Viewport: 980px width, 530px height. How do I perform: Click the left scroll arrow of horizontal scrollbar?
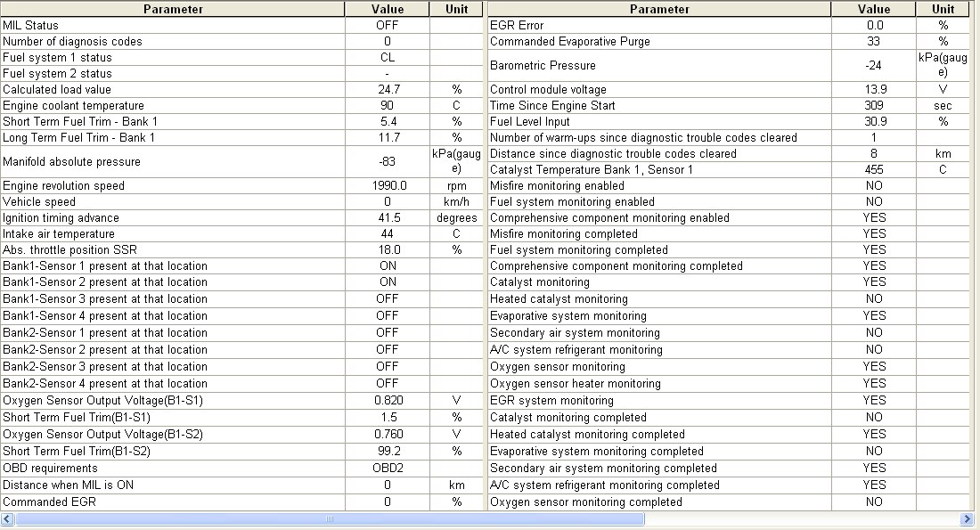click(7, 518)
